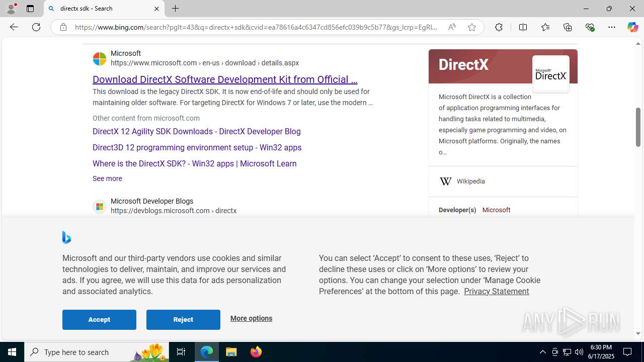The height and width of the screenshot is (362, 644).
Task: Open the Privacy Statement link
Action: click(x=496, y=291)
